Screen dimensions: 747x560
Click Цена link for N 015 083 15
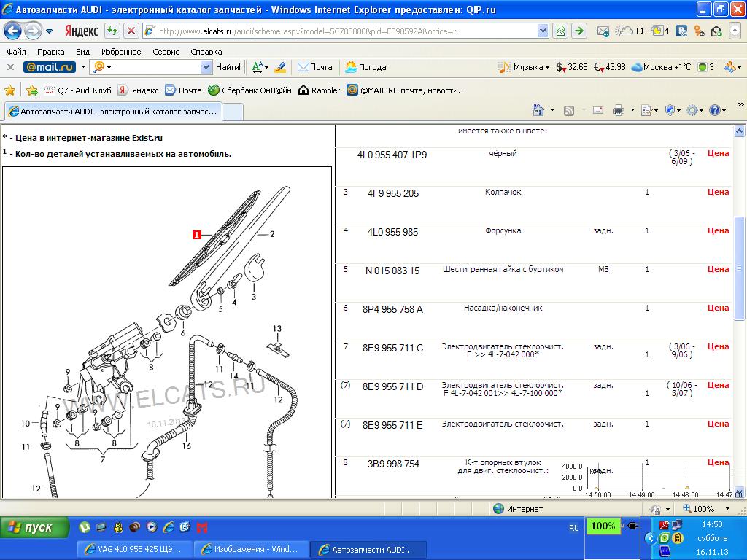tap(718, 269)
